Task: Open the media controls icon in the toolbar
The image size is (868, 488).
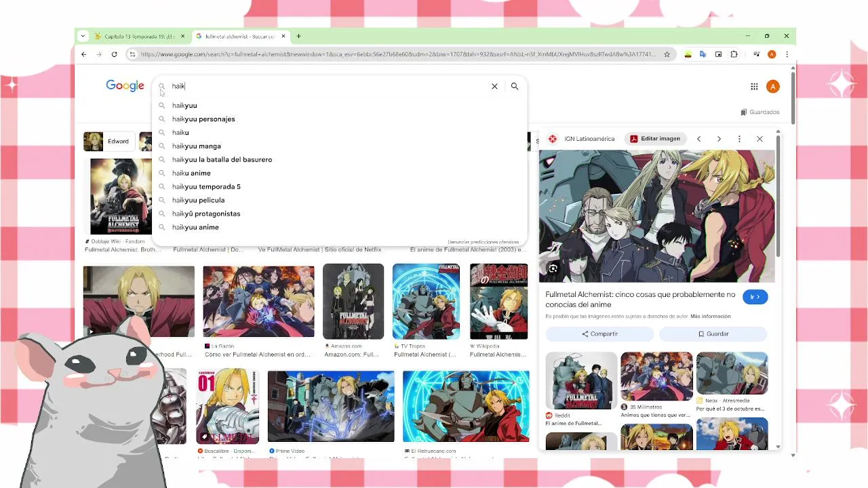Action: coord(756,54)
